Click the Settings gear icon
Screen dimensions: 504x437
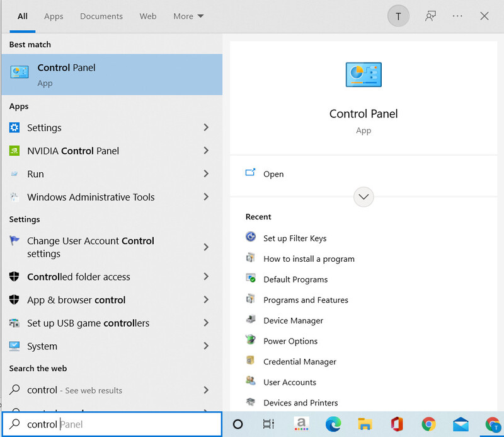pyautogui.click(x=14, y=128)
